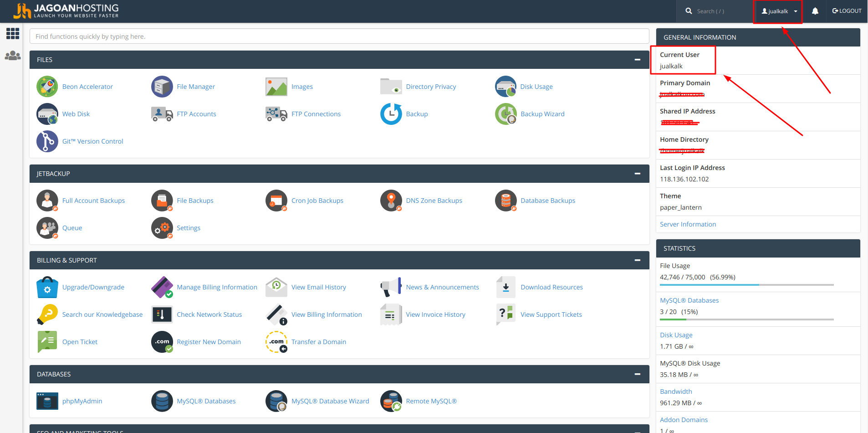Click the JetBackup Settings gear icon
Screen dimensions: 868x433
(x=162, y=228)
